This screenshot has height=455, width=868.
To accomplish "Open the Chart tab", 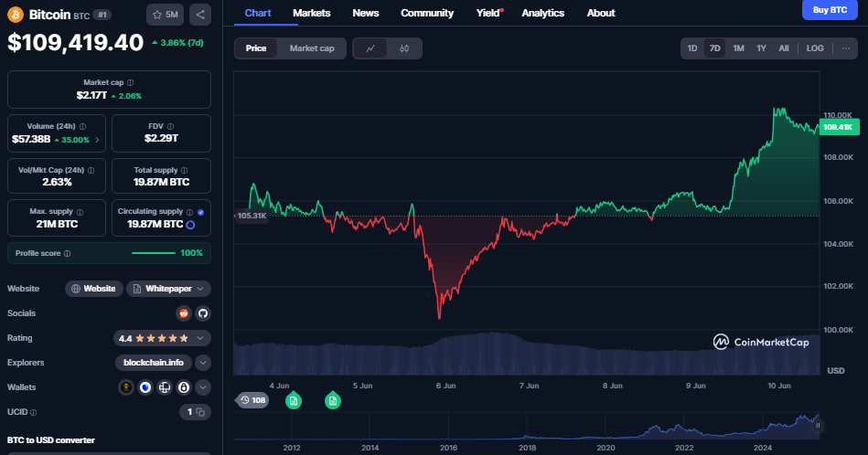I will [x=258, y=13].
